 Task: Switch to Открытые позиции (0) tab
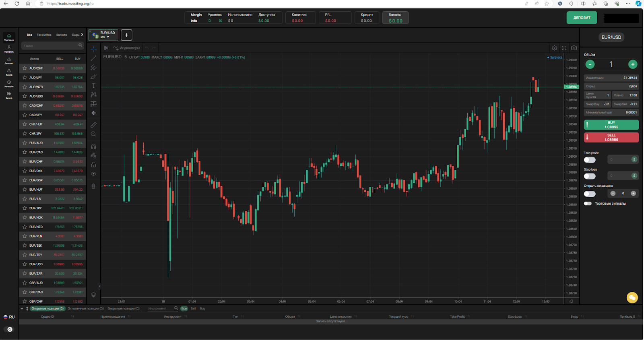tap(47, 309)
